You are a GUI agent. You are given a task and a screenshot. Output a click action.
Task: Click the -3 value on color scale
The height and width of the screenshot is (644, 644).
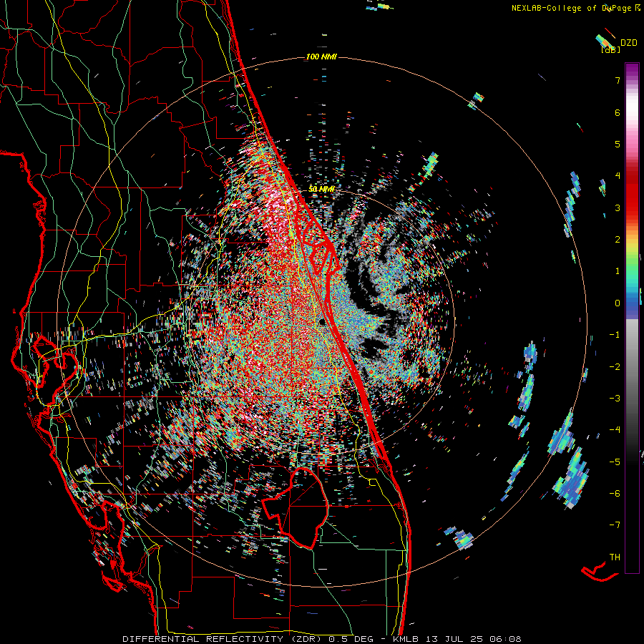point(615,398)
